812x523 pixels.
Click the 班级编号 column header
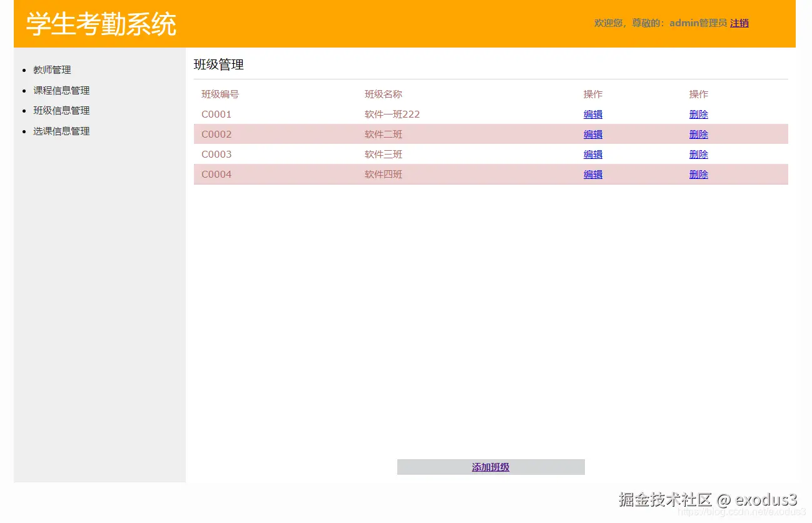(x=220, y=94)
